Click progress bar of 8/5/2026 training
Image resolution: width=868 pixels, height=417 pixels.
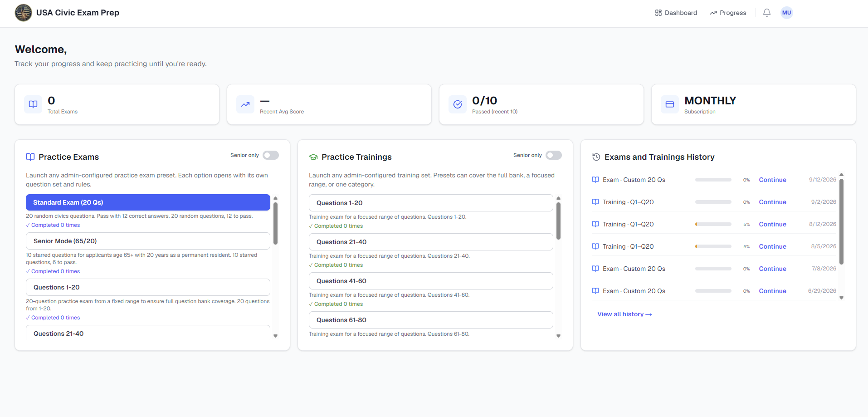713,246
